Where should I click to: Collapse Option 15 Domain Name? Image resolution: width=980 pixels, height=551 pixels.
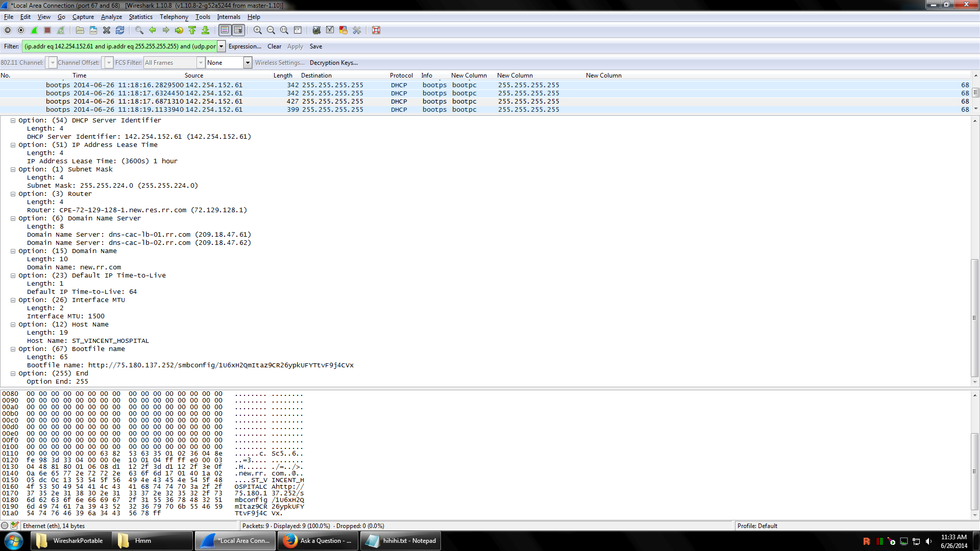pyautogui.click(x=13, y=251)
